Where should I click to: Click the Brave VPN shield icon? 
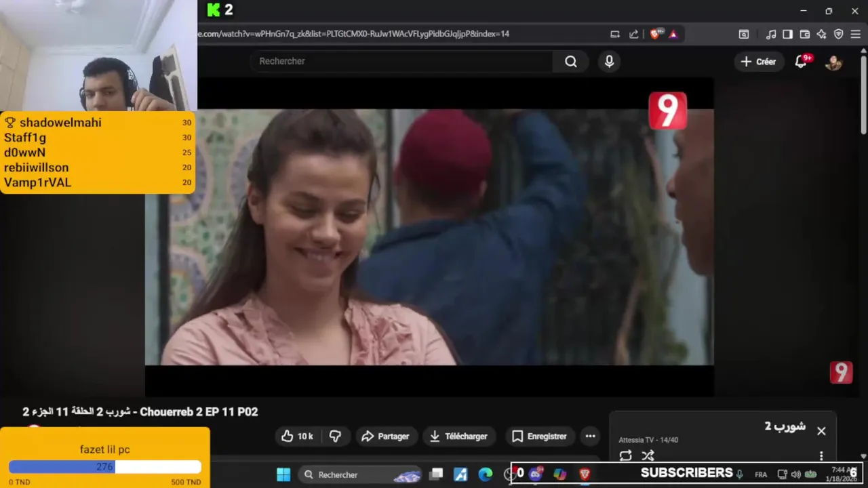[838, 34]
